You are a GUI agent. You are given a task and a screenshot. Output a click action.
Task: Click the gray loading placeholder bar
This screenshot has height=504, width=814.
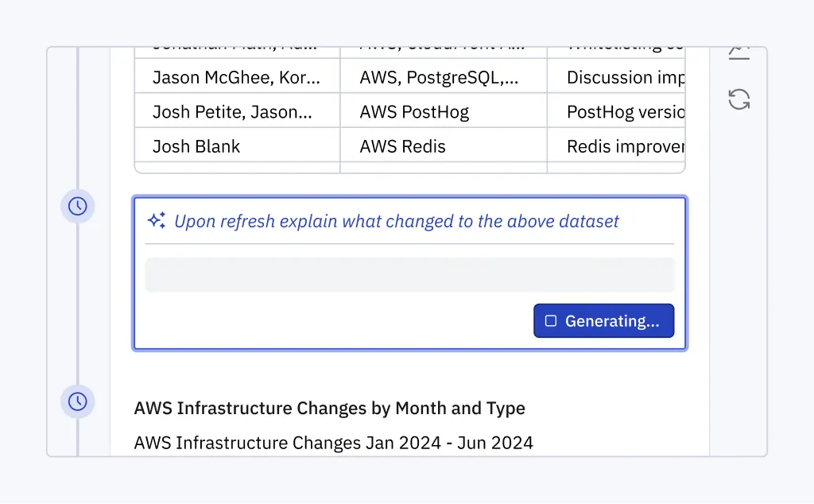click(409, 274)
